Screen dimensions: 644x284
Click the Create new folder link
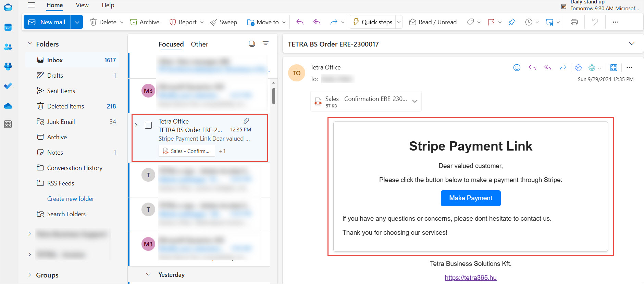[71, 199]
